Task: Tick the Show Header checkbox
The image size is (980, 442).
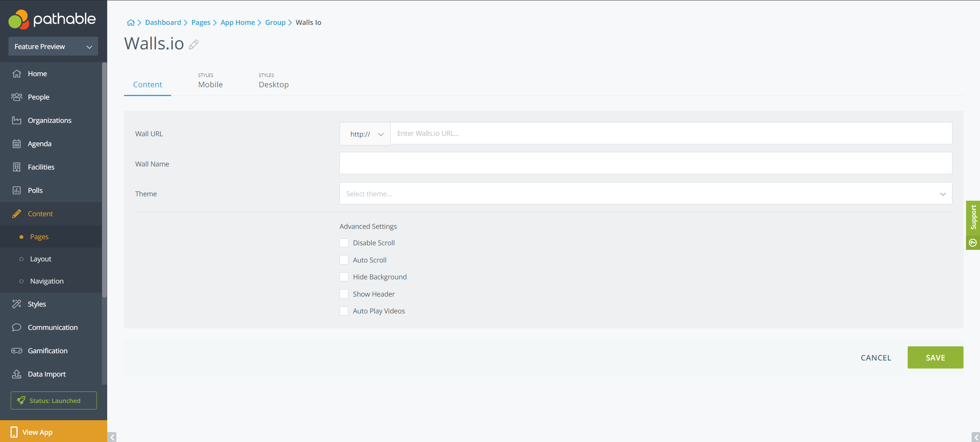Action: (344, 294)
